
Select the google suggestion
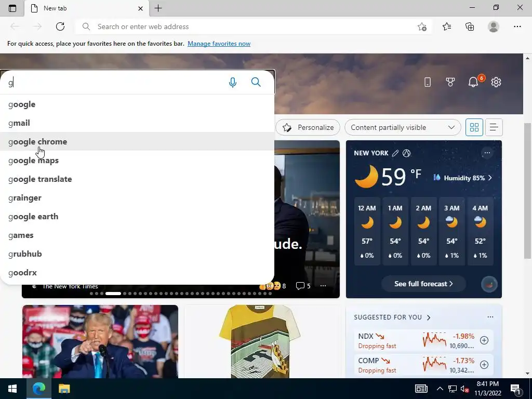coord(137,104)
